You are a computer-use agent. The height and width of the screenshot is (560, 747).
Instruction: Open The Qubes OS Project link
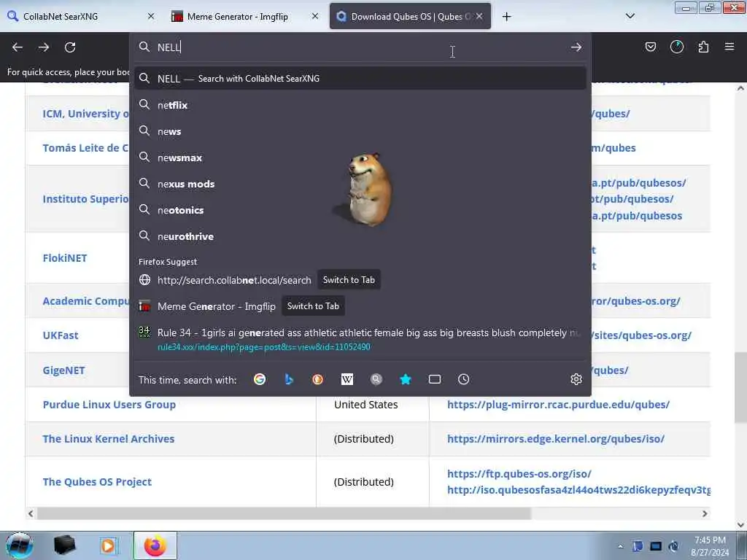97,481
